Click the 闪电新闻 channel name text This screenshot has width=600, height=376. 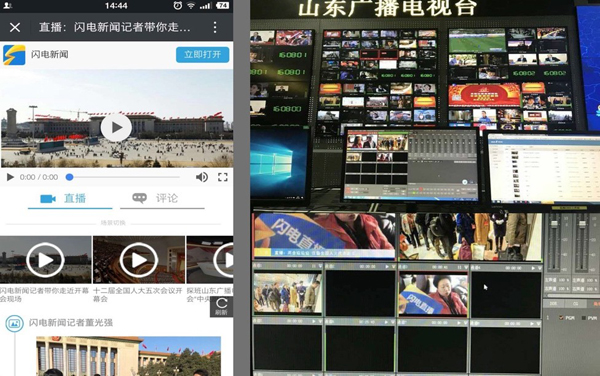50,54
